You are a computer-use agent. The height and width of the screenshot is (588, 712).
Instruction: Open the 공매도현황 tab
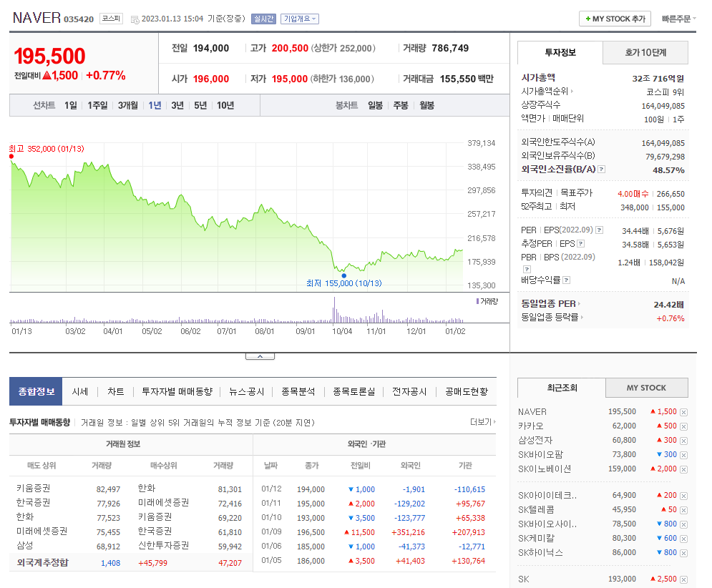click(x=467, y=391)
